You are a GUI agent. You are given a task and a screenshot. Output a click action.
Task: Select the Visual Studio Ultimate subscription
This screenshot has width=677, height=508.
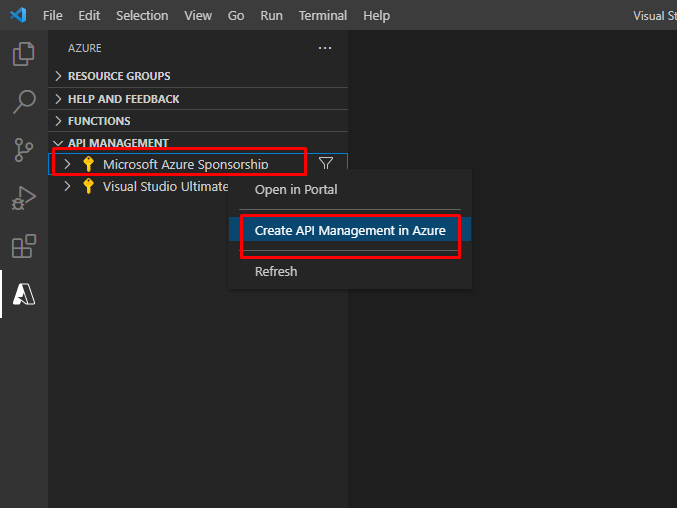pyautogui.click(x=165, y=187)
